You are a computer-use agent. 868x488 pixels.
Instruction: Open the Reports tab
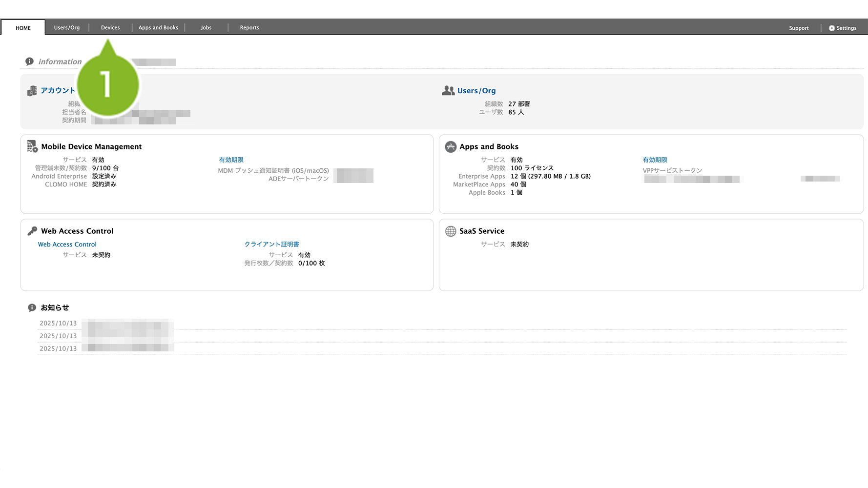[249, 28]
